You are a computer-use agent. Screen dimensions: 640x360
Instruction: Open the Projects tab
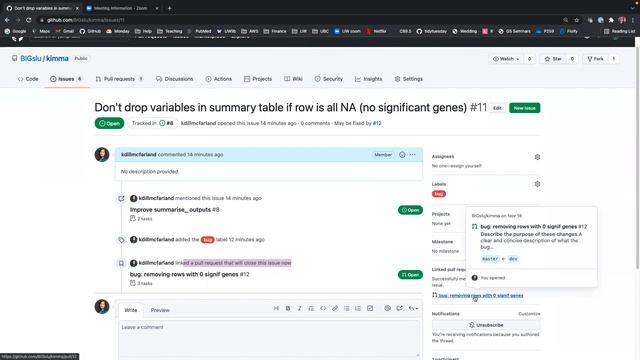point(258,79)
